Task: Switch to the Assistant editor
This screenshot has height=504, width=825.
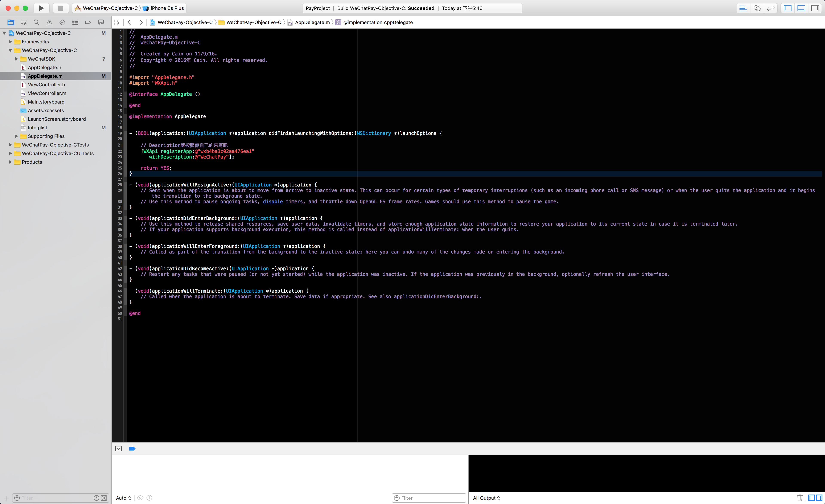Action: point(757,8)
